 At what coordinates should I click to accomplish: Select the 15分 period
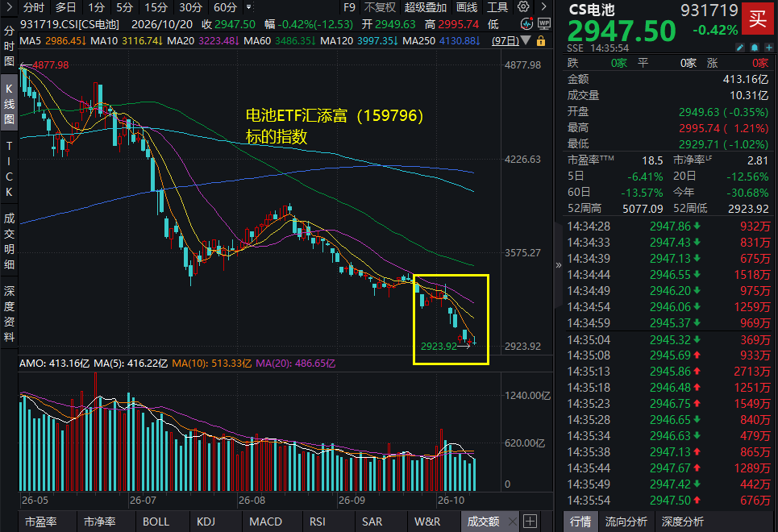156,7
